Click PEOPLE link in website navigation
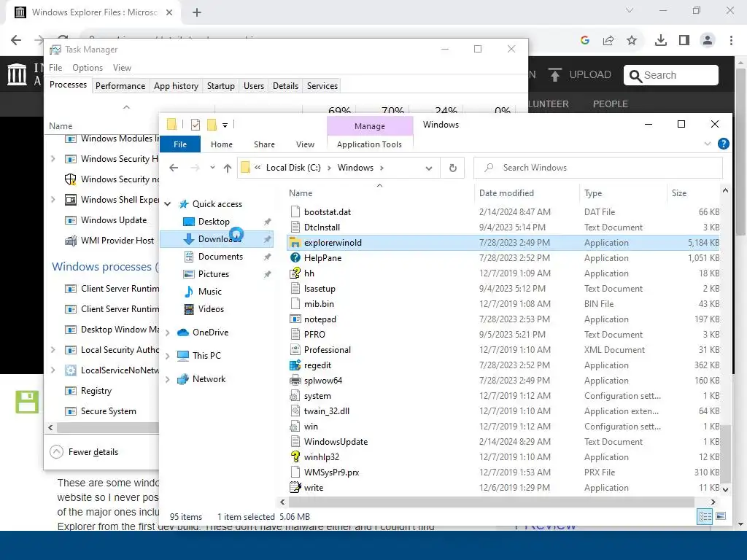747x560 pixels. 610,104
